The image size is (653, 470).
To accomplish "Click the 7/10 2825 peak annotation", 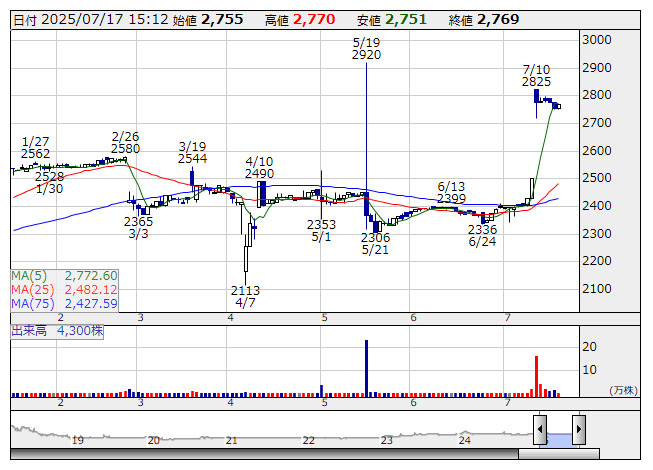I will (536, 75).
